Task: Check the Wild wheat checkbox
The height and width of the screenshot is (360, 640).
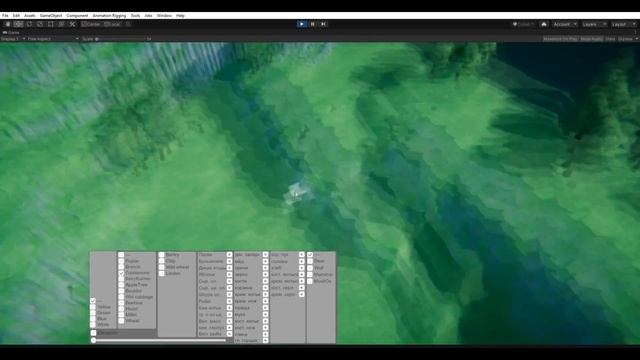Action: [162, 267]
